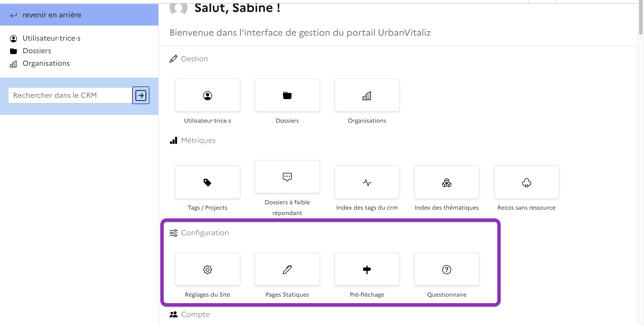Select Utilisateur·trice·s in the sidebar

[51, 38]
